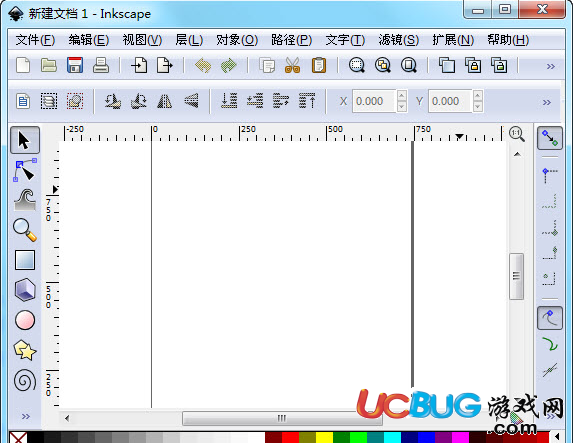Click the Deselect icon with red dashed border
573x443 pixels.
tap(75, 101)
